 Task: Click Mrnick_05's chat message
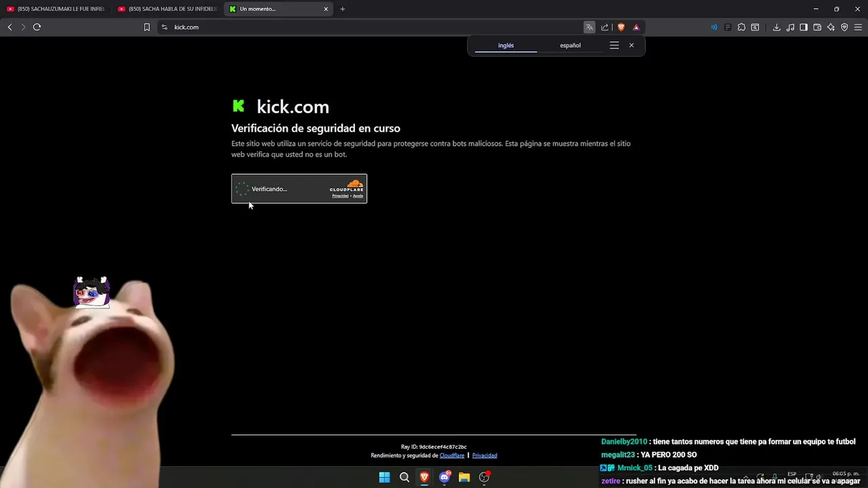coord(660,468)
